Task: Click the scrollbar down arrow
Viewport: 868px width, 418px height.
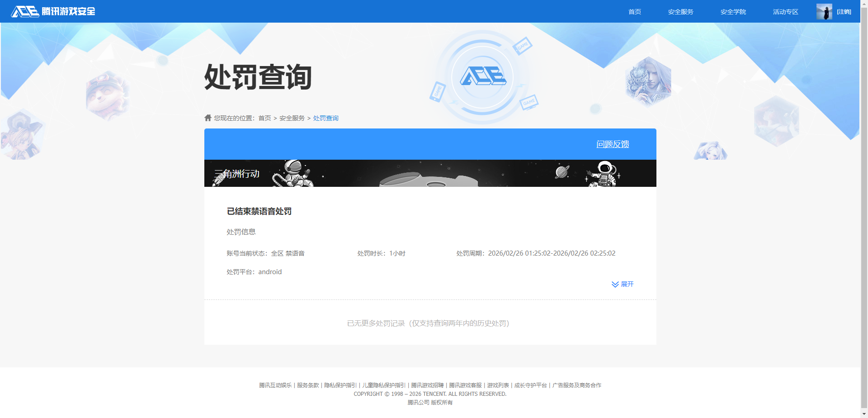Action: click(x=863, y=414)
